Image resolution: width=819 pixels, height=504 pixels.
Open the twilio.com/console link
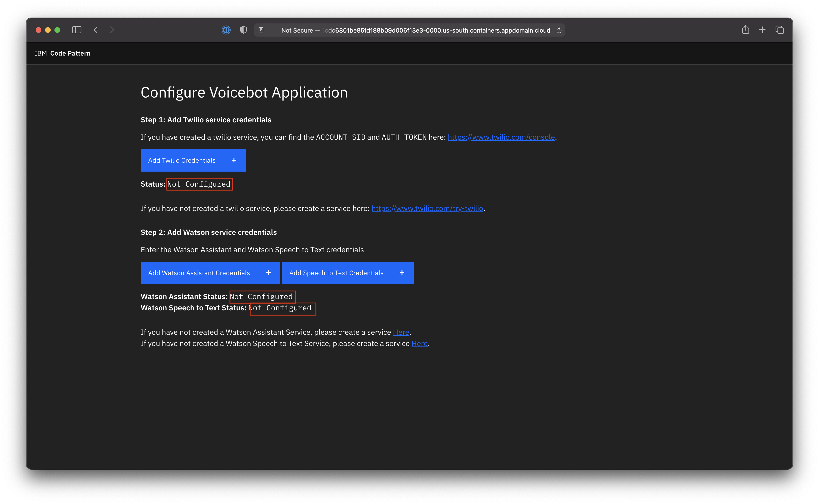pos(501,137)
